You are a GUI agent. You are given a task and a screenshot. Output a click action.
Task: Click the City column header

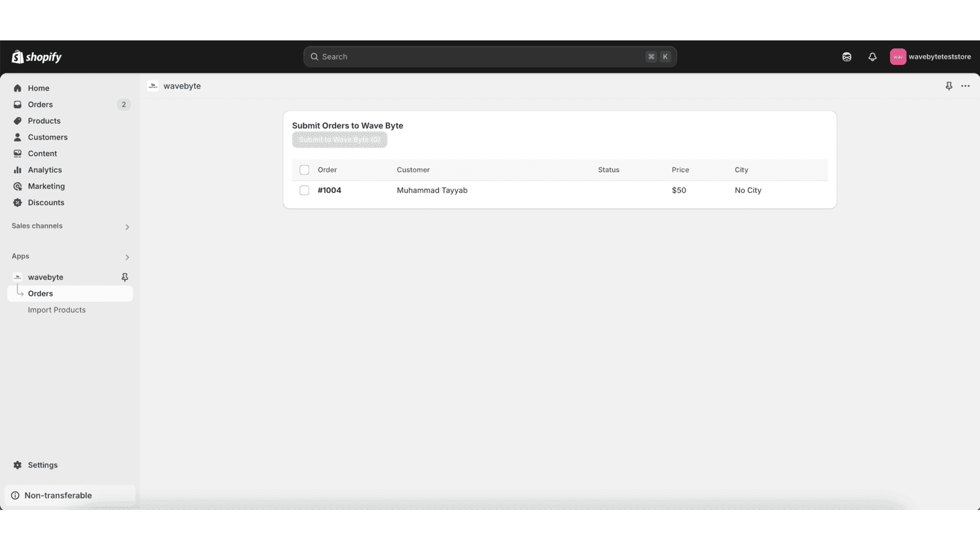(x=742, y=170)
